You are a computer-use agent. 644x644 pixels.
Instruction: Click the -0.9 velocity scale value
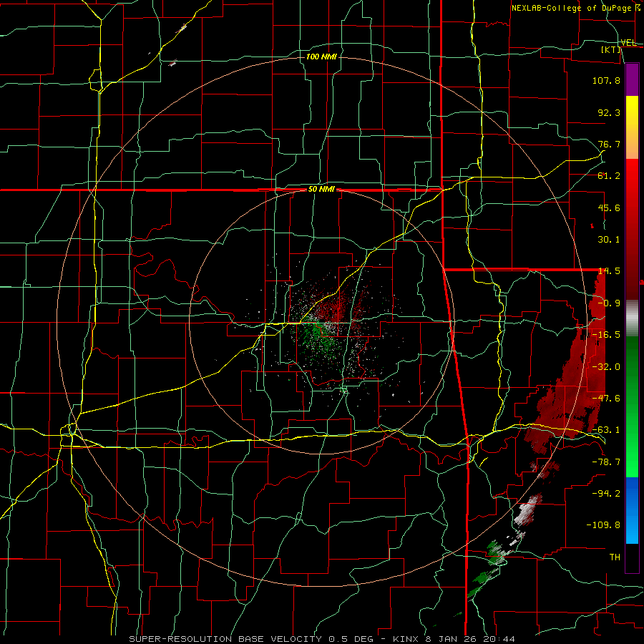[x=609, y=303]
